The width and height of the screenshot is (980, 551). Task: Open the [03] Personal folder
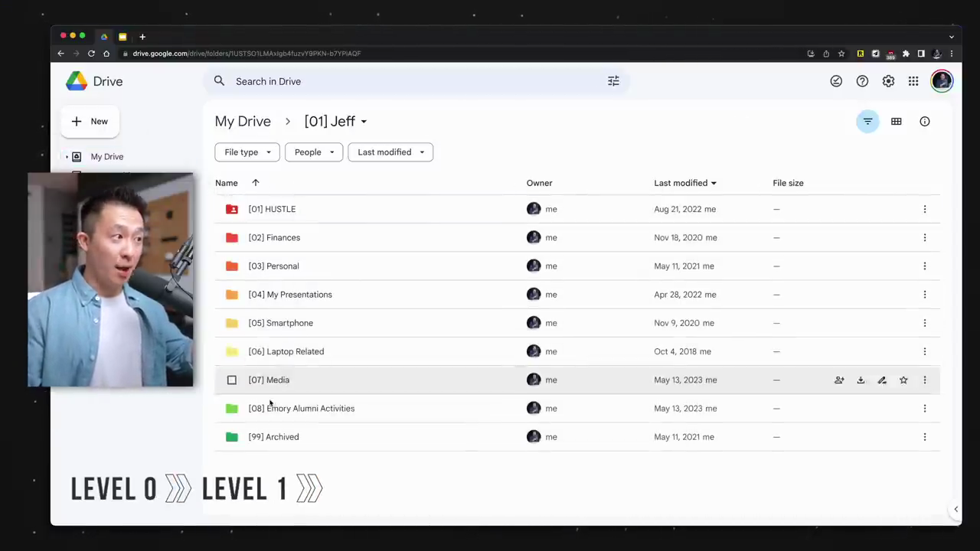(273, 266)
